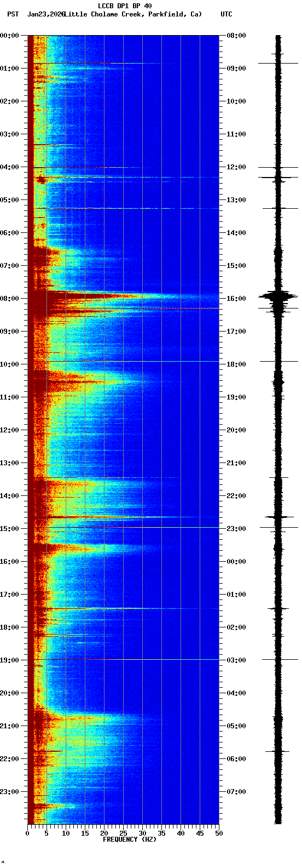Click the 08:00 PST time label
This screenshot has width=302, height=868.
click(10, 299)
